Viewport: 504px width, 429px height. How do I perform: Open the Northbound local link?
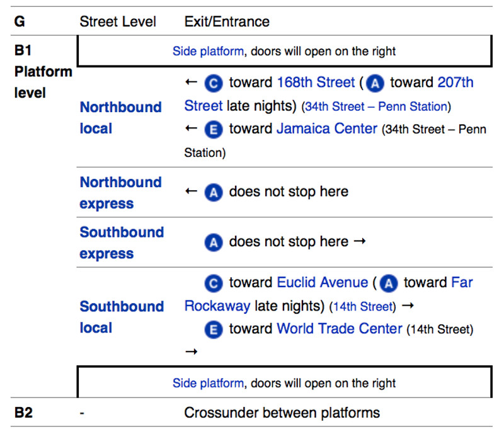[120, 118]
